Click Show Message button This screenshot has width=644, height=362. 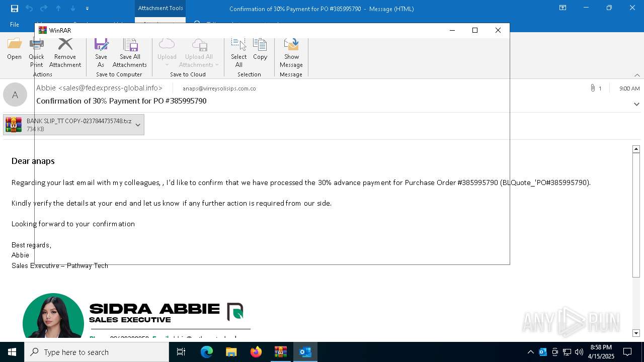291,53
